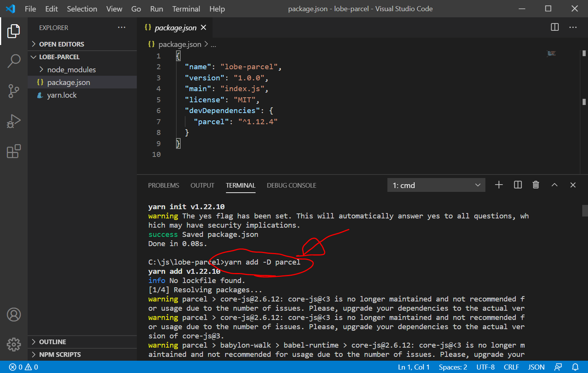
Task: Open the Selection menu
Action: tap(82, 9)
